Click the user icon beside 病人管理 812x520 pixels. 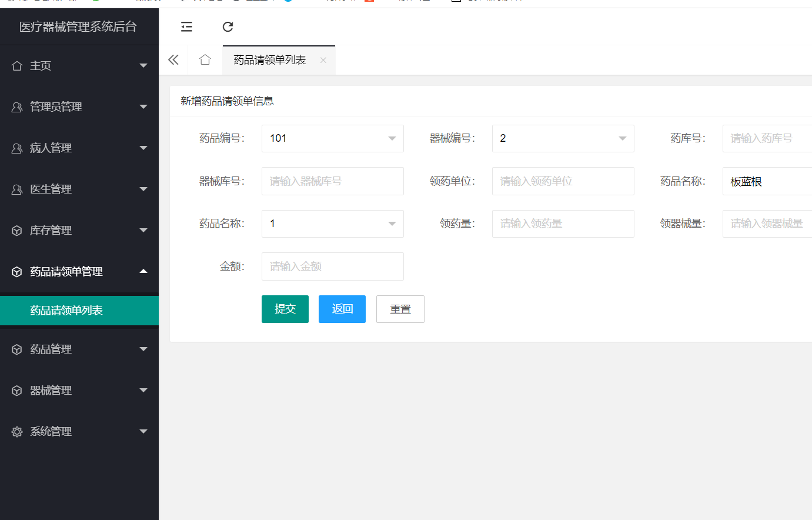[x=17, y=148]
